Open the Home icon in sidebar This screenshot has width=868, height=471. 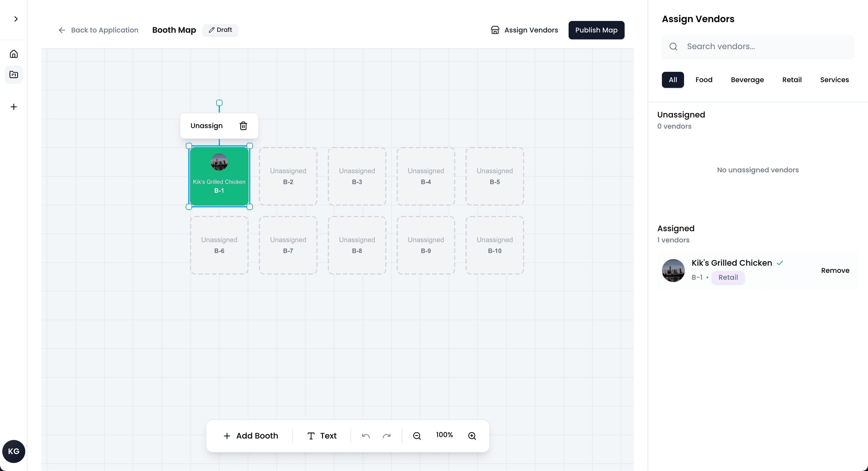pos(14,54)
